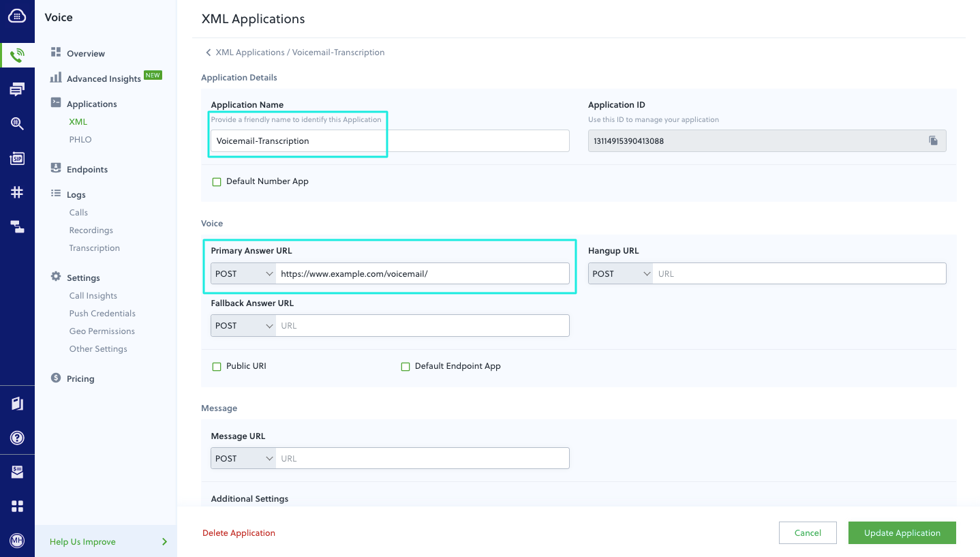
Task: Select the Phone Numbers hash icon
Action: [x=17, y=192]
